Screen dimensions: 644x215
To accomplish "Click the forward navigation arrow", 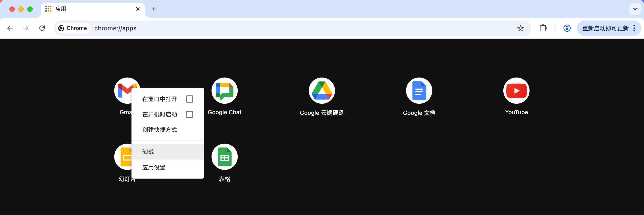I will pos(26,28).
